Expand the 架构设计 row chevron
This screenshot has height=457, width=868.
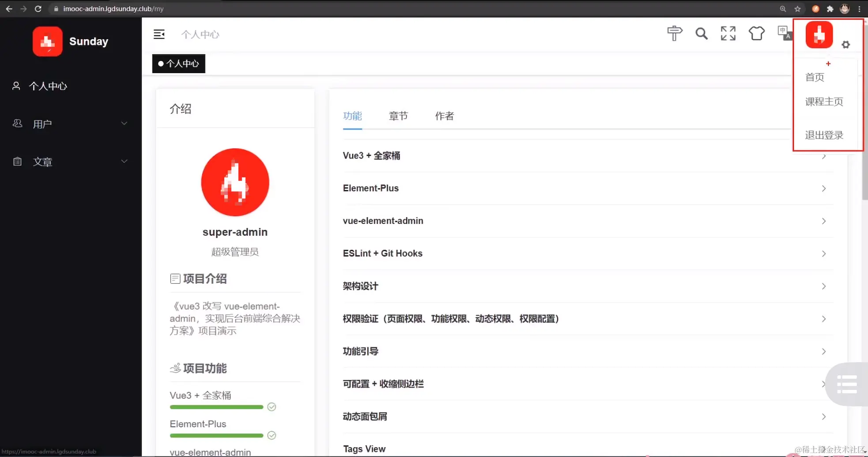coord(824,286)
